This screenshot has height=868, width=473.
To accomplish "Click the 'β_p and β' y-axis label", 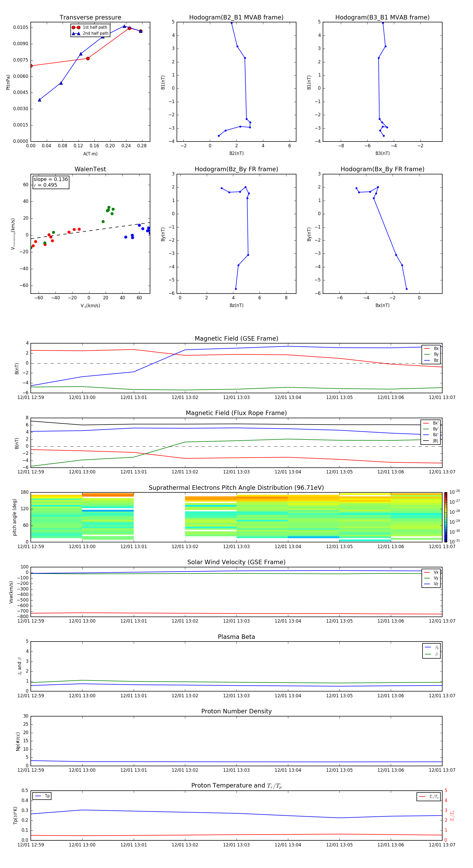I will tap(20, 667).
